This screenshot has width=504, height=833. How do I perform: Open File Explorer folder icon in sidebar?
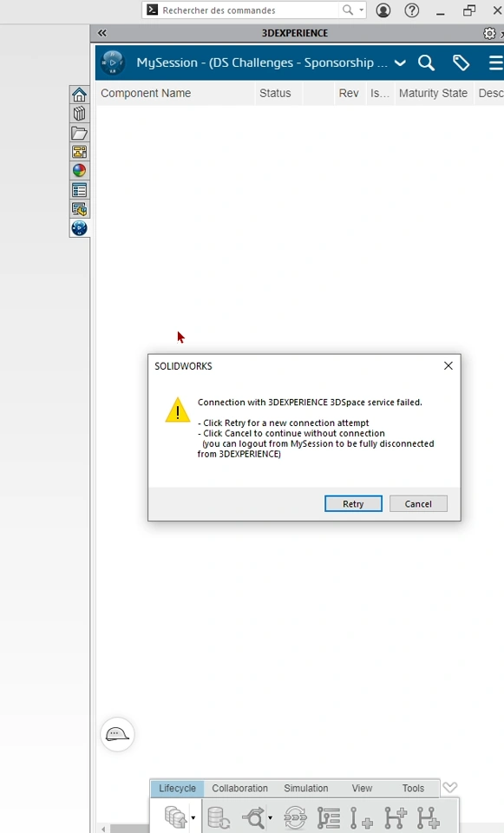pyautogui.click(x=79, y=133)
